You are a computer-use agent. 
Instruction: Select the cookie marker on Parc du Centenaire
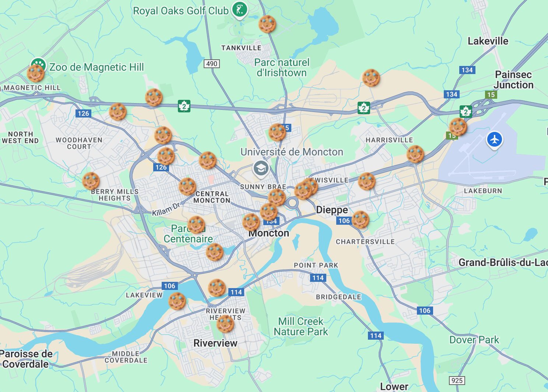tap(196, 225)
